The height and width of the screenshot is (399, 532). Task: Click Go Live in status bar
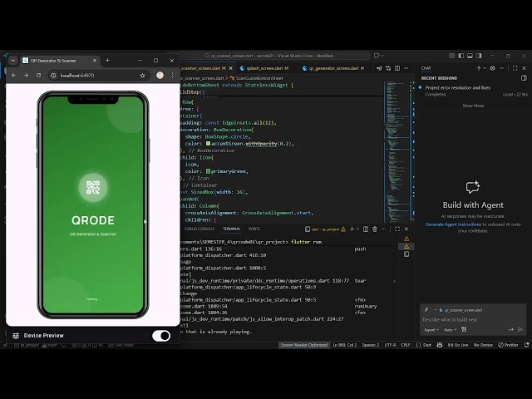coord(458,345)
